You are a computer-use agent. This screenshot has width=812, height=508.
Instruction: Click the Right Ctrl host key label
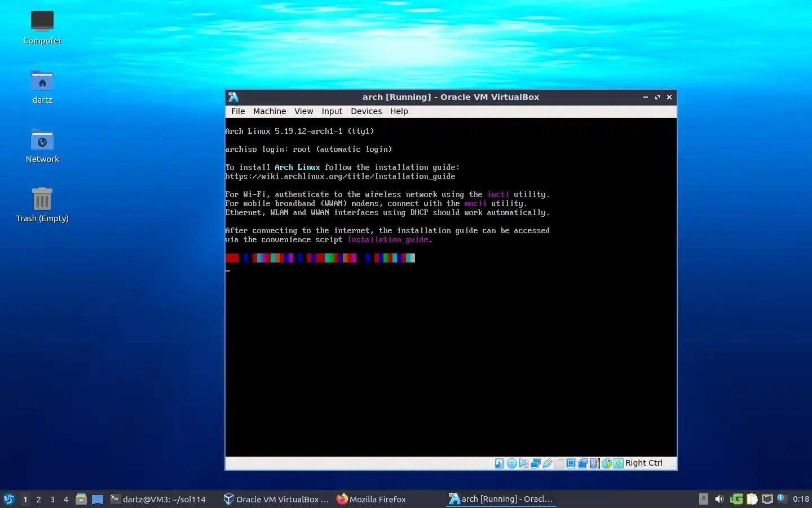pos(643,463)
